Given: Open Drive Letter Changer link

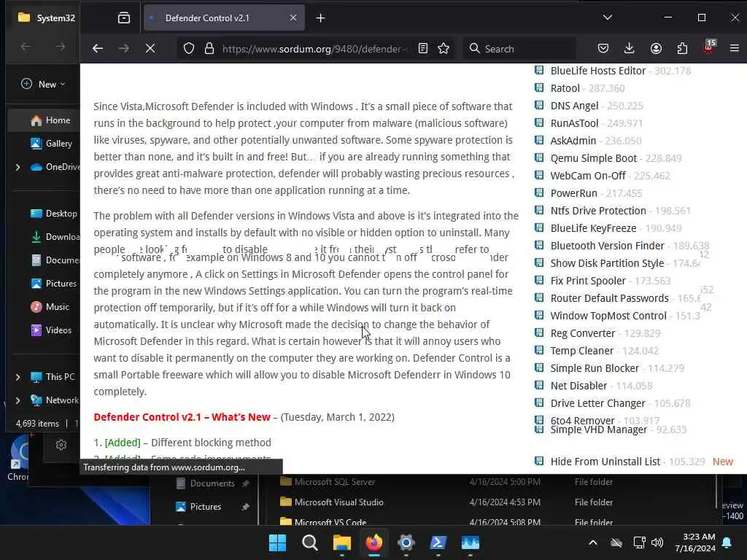Looking at the screenshot, I should 598,403.
